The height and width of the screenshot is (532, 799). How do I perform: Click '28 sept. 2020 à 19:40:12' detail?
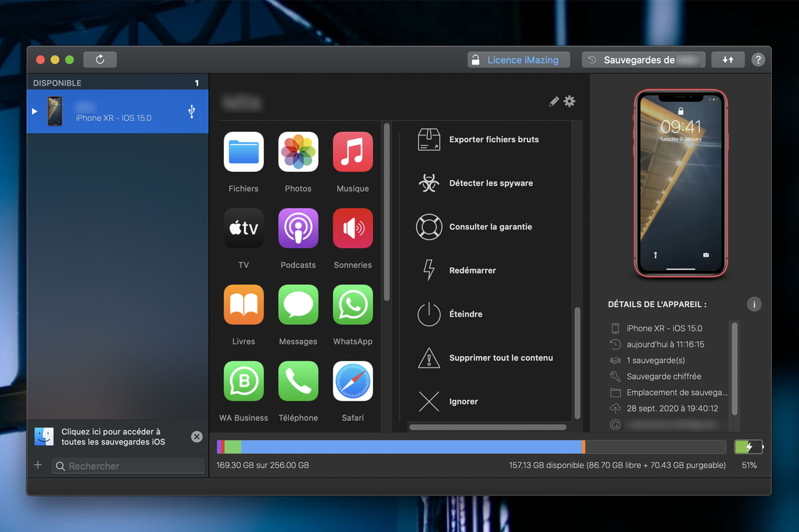point(672,408)
